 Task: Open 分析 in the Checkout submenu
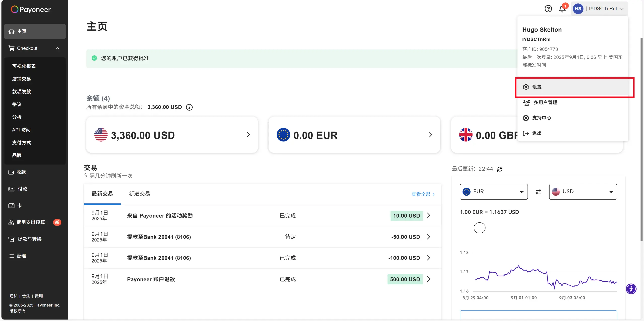(x=17, y=117)
